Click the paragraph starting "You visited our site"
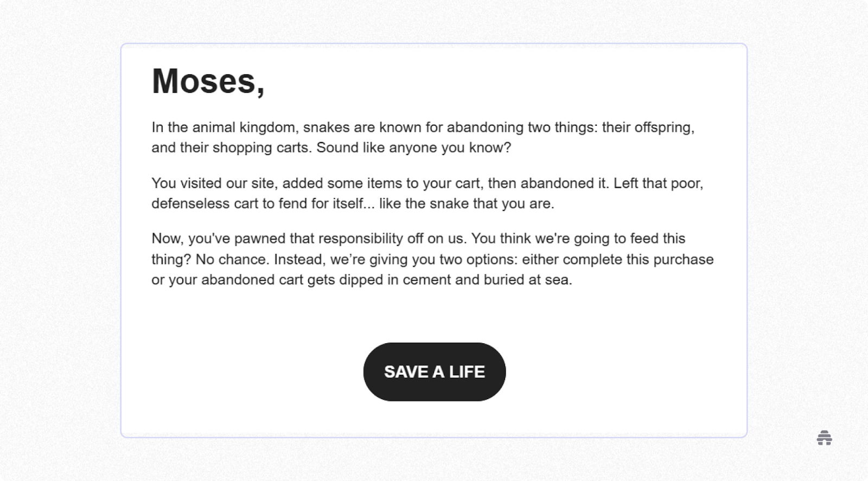 click(427, 193)
